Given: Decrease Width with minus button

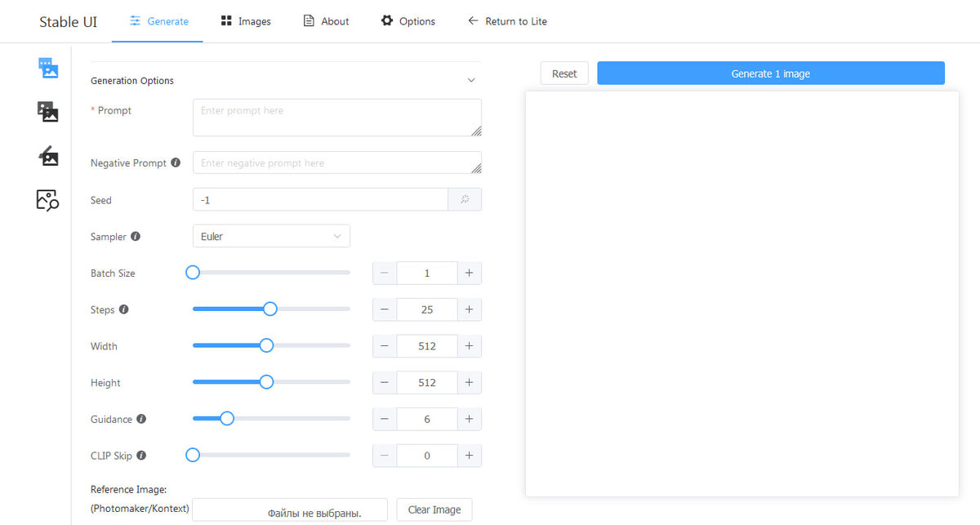Looking at the screenshot, I should click(x=385, y=346).
